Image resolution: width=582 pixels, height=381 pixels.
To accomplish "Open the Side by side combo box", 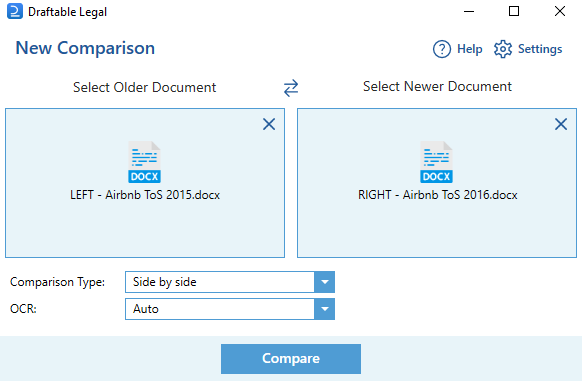I will click(x=230, y=282).
